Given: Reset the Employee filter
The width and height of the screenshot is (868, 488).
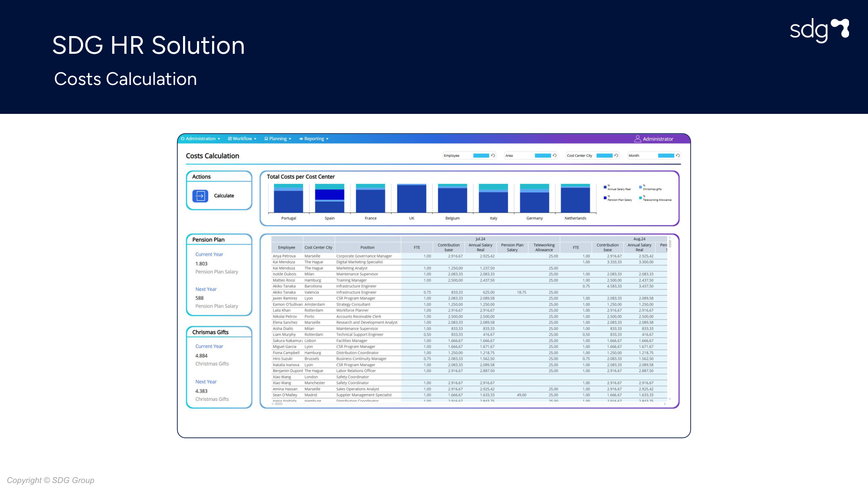Looking at the screenshot, I should 493,155.
